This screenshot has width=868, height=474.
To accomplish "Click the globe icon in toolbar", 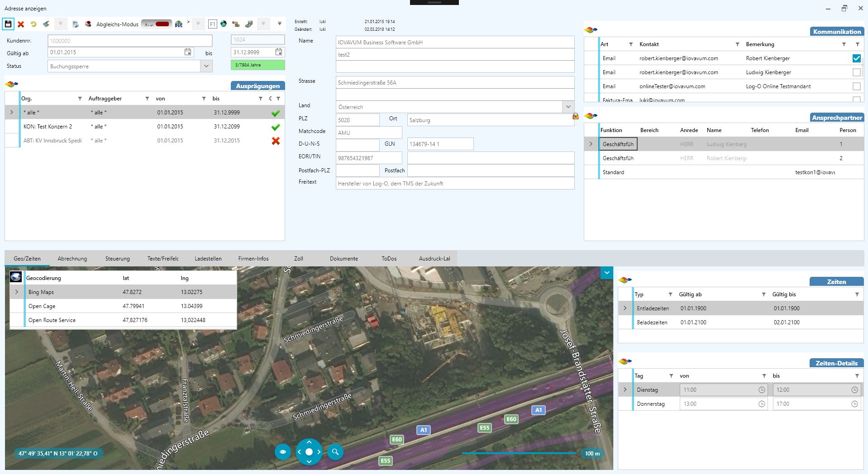I will point(224,24).
